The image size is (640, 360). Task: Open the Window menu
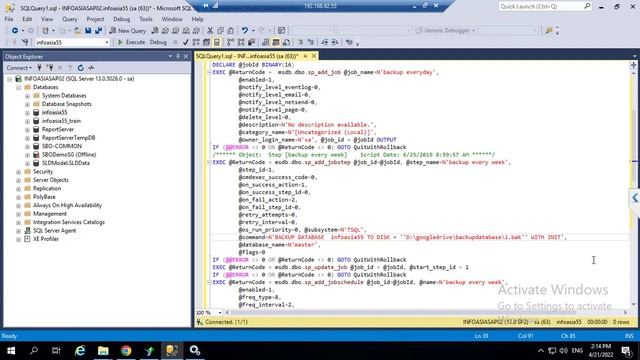172,19
